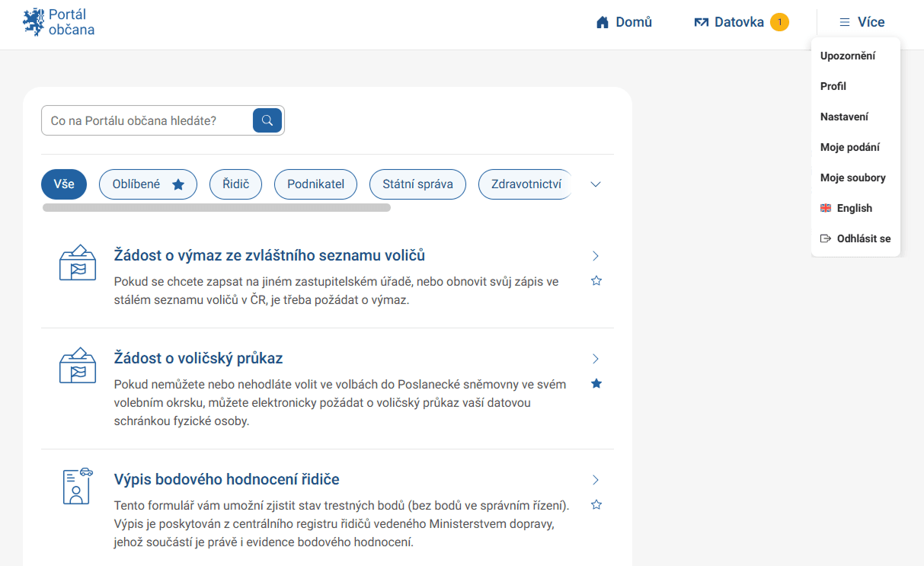The height and width of the screenshot is (566, 924).
Task: Favorite Žádost o výmaz ze zvláštního seznamu voličů
Action: tap(596, 280)
